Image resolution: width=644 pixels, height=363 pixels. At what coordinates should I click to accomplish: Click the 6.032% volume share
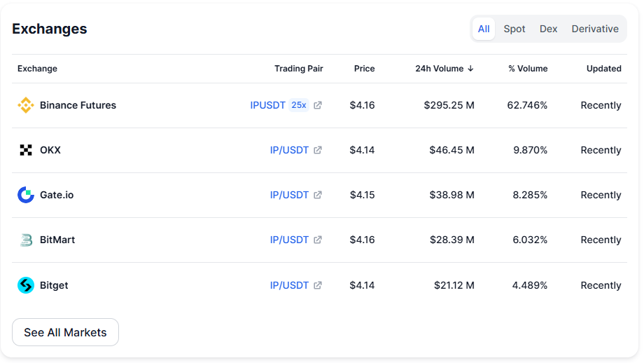[530, 240]
